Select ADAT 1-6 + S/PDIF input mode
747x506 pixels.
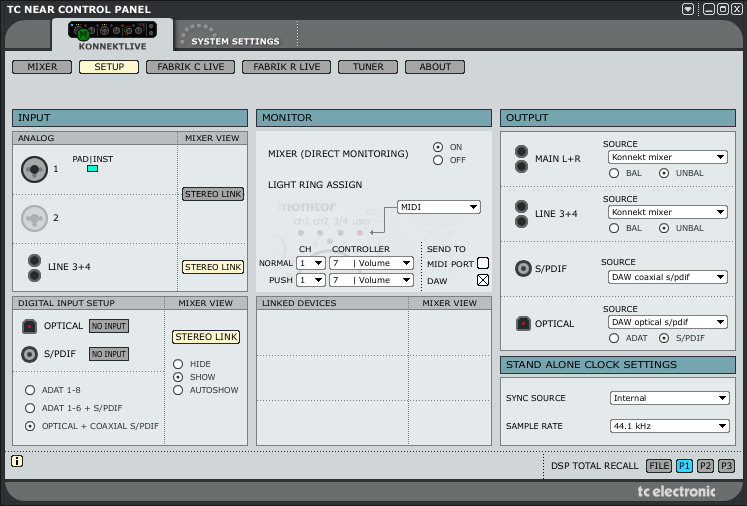coord(30,408)
